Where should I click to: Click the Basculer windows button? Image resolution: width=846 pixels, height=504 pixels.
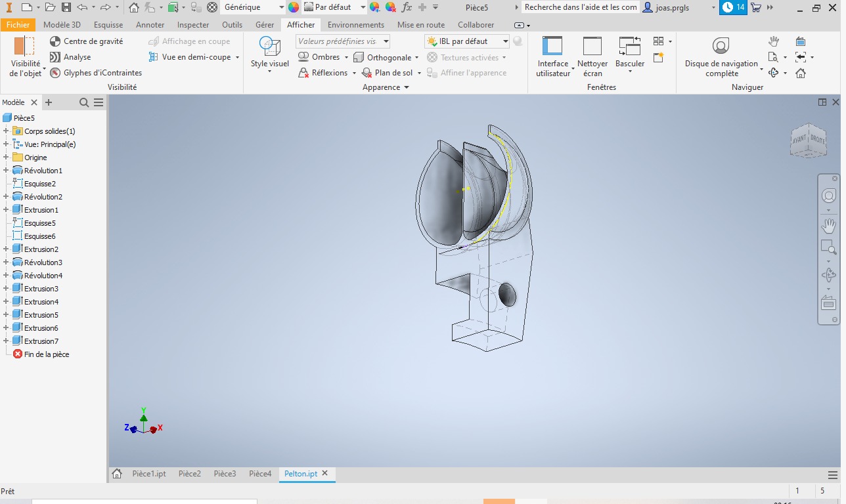coord(629,47)
